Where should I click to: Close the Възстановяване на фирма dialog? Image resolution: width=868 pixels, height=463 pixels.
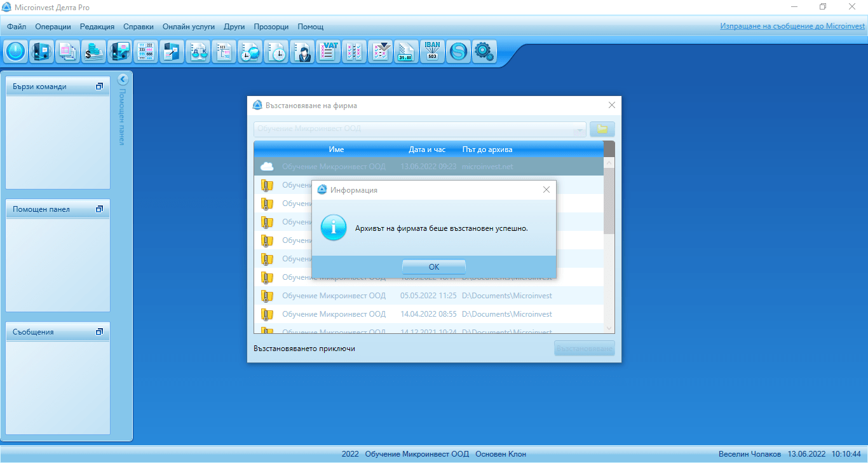point(612,105)
